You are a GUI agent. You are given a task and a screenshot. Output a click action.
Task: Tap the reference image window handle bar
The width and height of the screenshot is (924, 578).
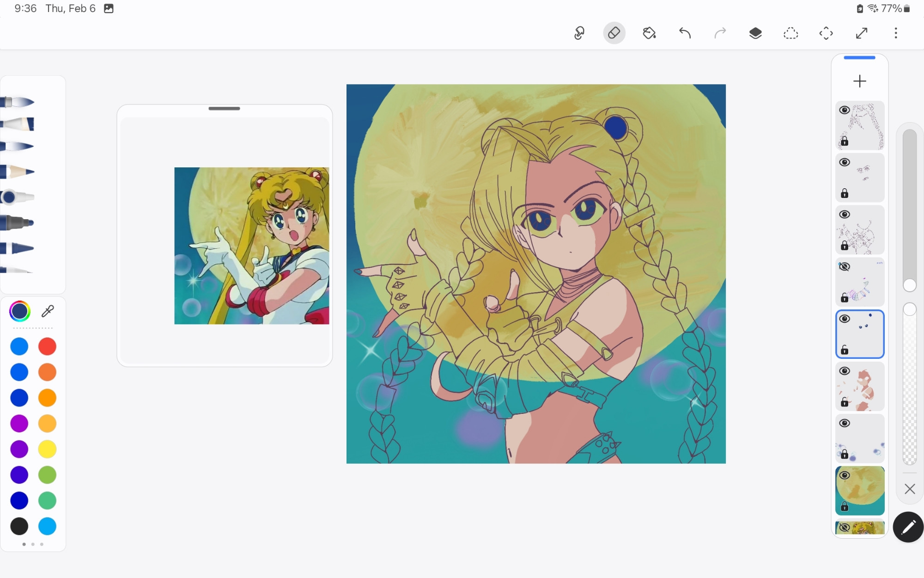pos(224,109)
